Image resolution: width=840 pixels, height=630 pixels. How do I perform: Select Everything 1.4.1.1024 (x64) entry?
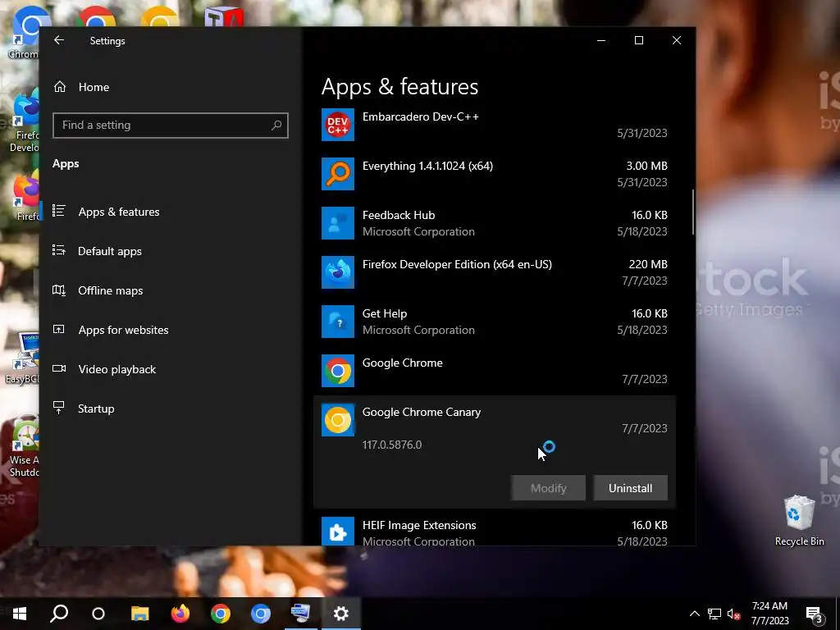point(495,174)
